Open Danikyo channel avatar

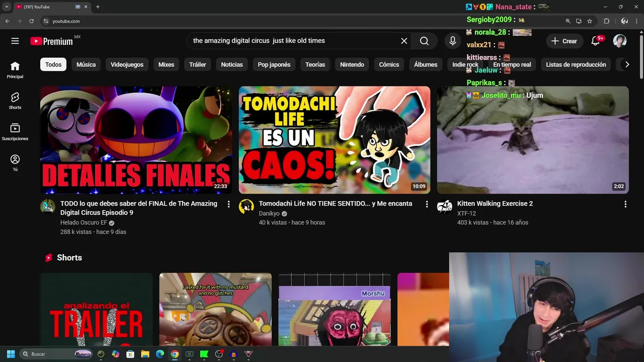(x=246, y=207)
